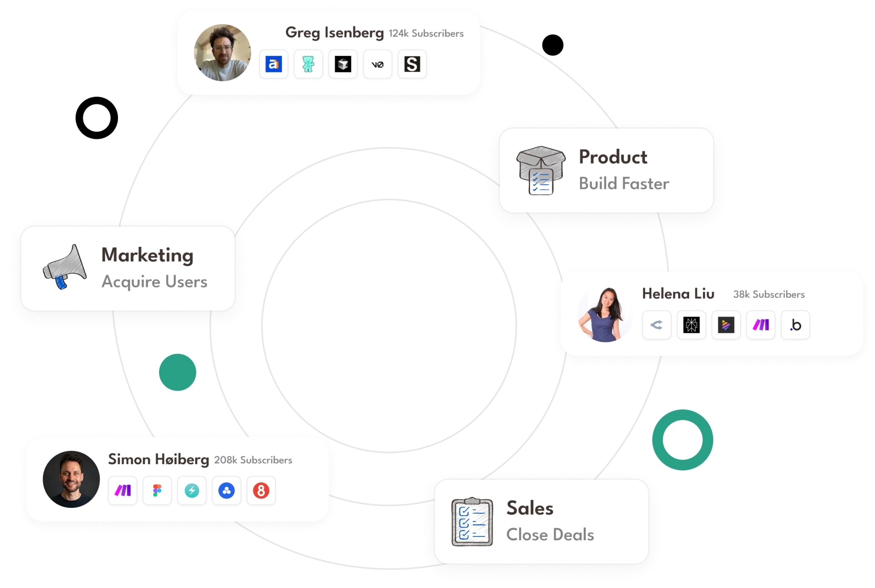Click the black 'S' app icon

pos(412,64)
